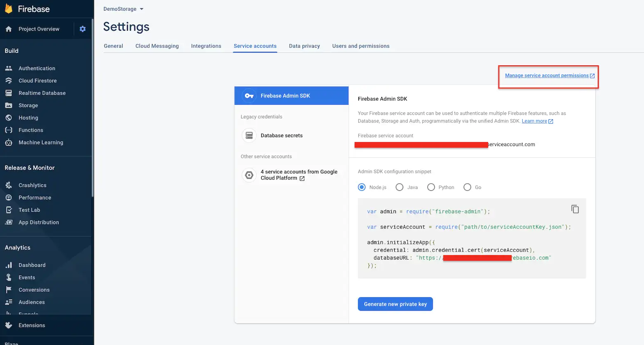Copy the Admin SDK code snippet

pos(575,209)
